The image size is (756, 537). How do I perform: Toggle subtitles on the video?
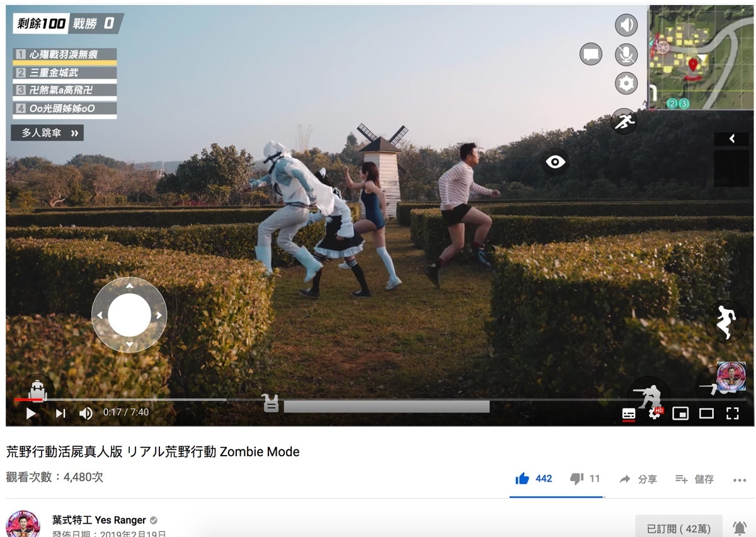point(629,413)
